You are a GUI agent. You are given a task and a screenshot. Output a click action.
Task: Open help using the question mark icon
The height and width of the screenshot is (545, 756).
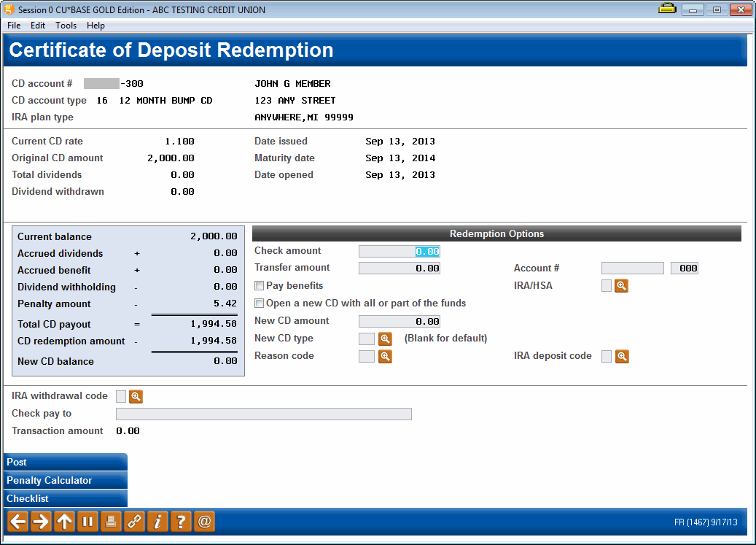[x=180, y=521]
